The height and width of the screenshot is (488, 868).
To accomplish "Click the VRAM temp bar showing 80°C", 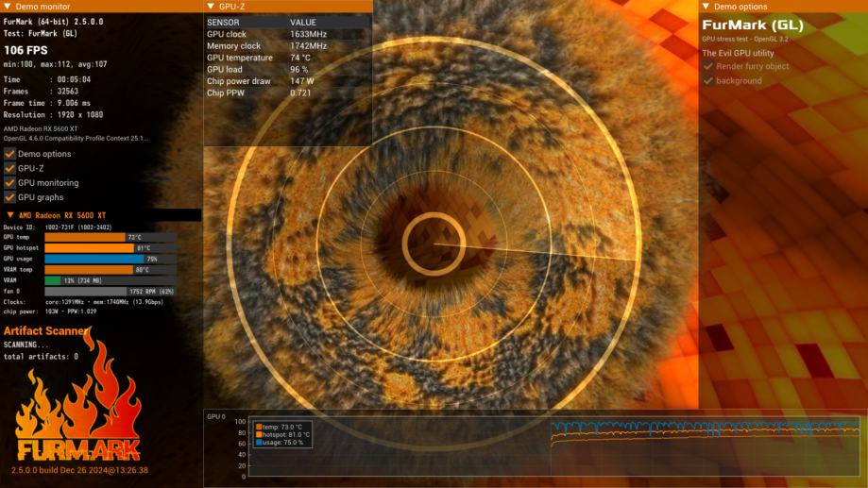I will [111, 269].
